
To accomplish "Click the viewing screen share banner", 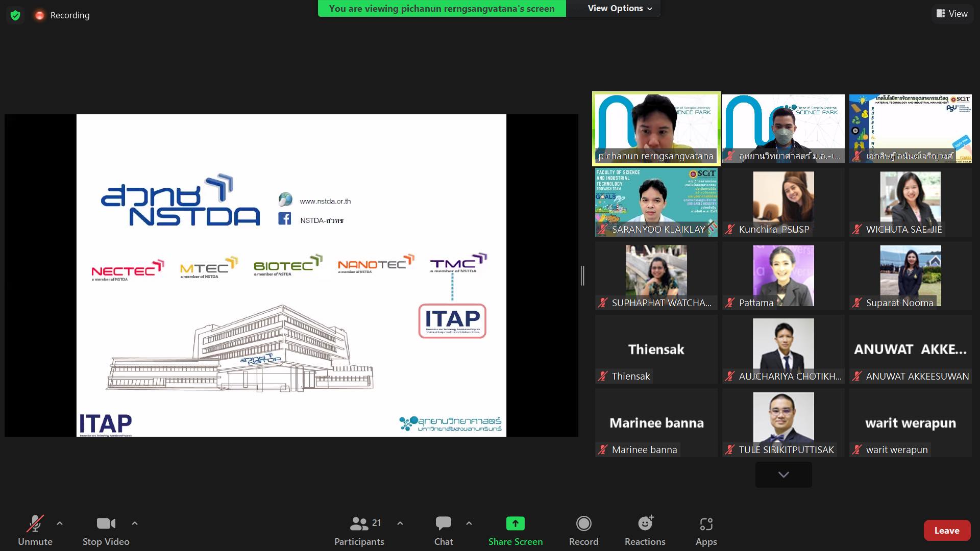I will 442,9.
